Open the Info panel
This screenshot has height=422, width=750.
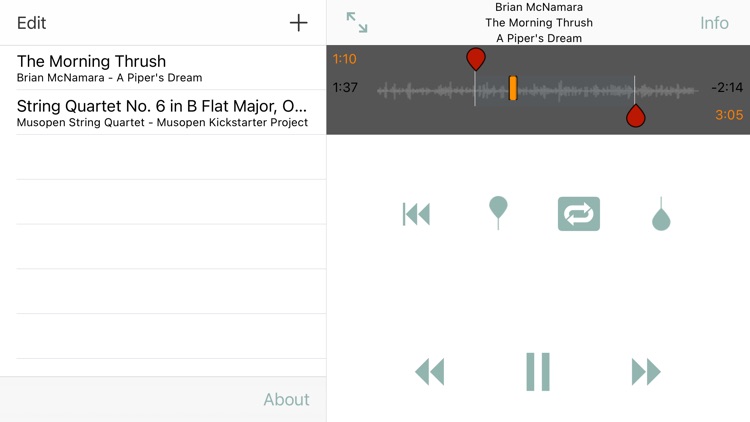pos(714,23)
